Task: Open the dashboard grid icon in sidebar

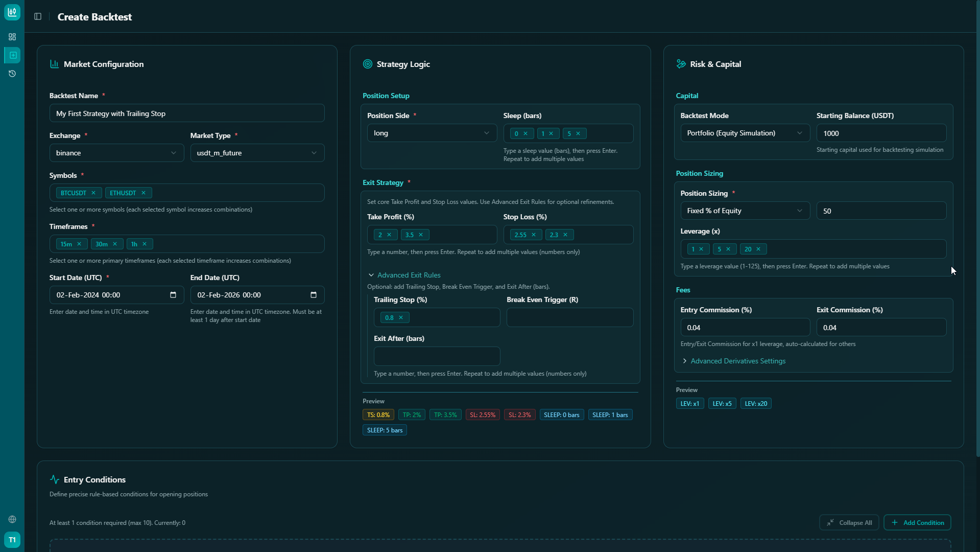Action: (12, 37)
